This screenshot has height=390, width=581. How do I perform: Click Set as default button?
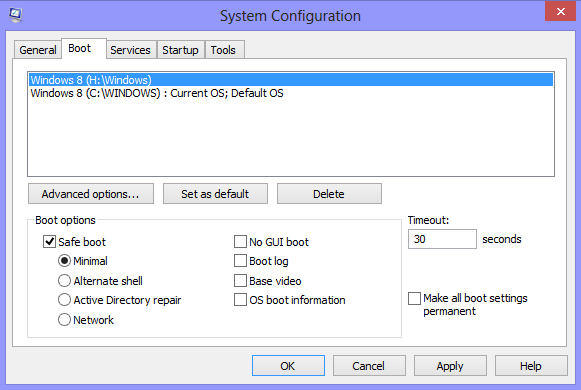click(215, 194)
